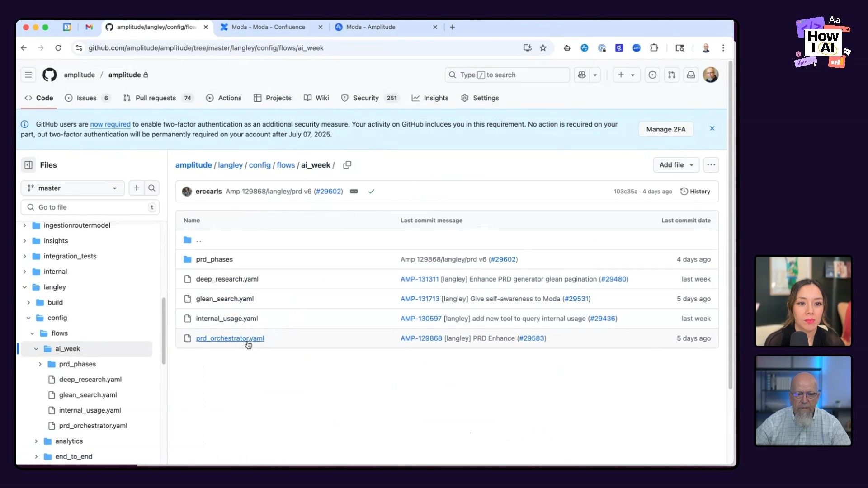
Task: Open the notifications inbox icon
Action: coord(691,75)
